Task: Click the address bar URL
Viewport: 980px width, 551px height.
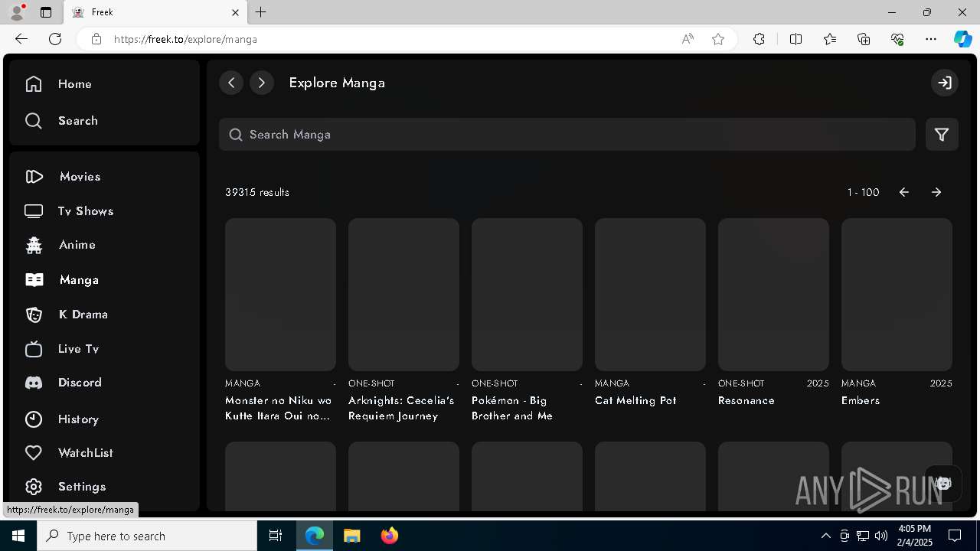Action: (x=185, y=39)
